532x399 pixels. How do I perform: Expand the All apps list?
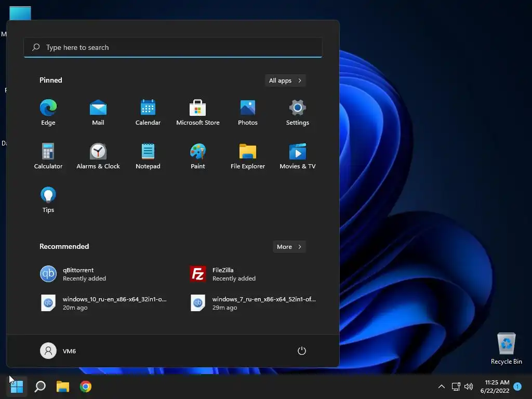tap(285, 81)
